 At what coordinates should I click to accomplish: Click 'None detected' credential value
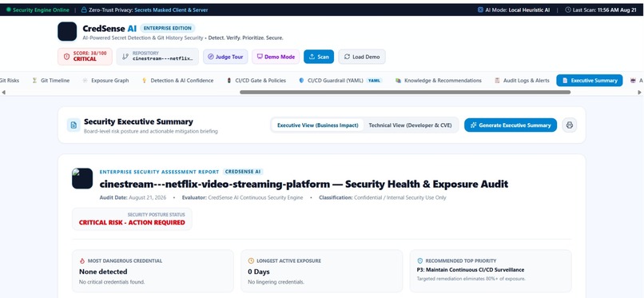click(103, 272)
